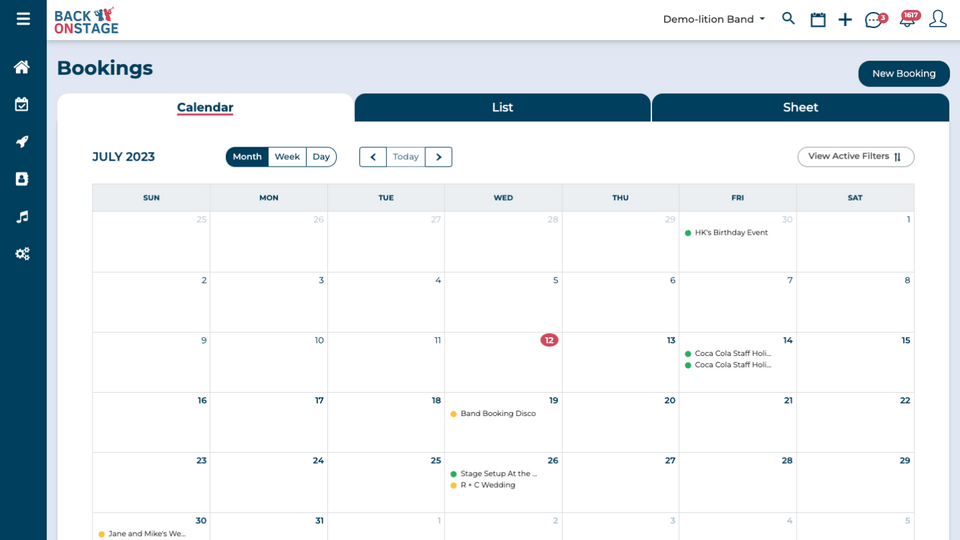
Task: Switch calendar to Week view
Action: click(x=287, y=157)
